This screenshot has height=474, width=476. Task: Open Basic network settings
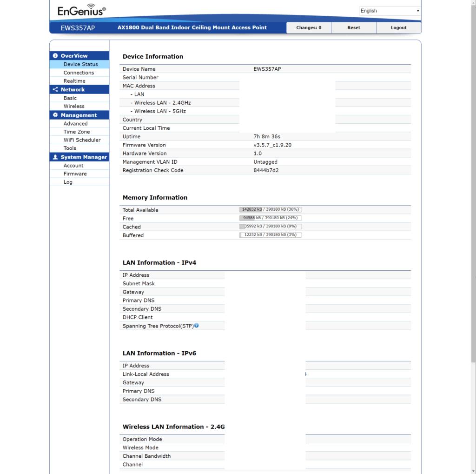(70, 98)
